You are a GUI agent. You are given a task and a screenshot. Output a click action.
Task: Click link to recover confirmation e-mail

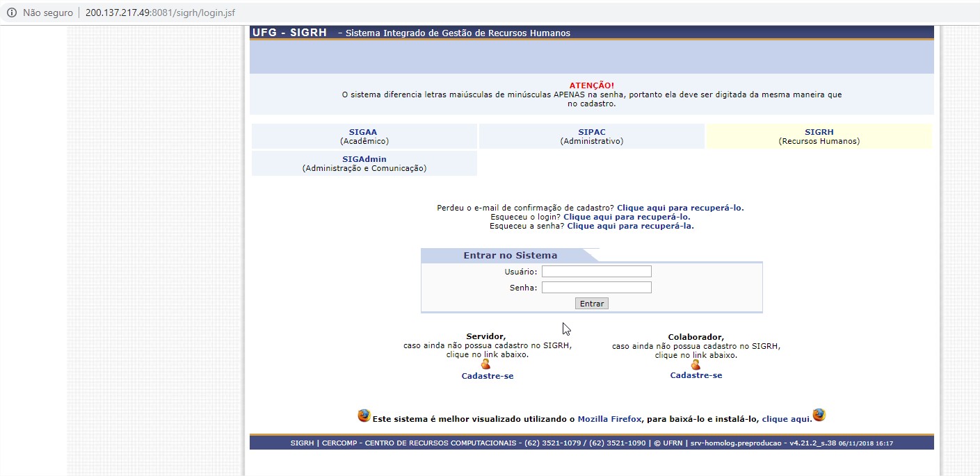(x=680, y=208)
